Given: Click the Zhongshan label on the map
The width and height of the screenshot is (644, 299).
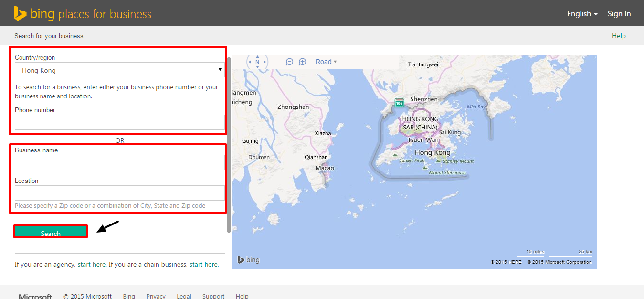Looking at the screenshot, I should pos(293,107).
